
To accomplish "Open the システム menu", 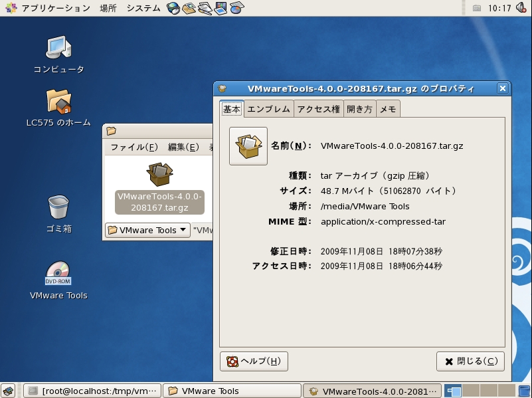I will click(143, 8).
